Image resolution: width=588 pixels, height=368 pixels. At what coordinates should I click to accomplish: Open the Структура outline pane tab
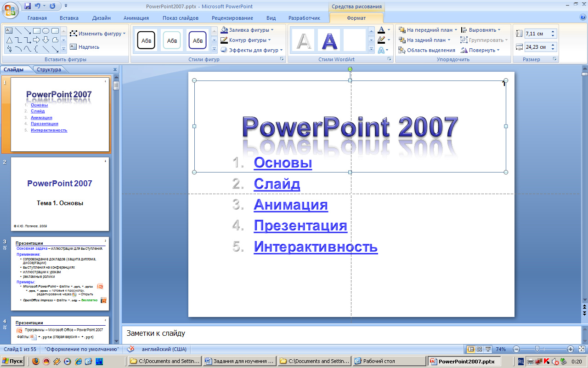click(49, 69)
